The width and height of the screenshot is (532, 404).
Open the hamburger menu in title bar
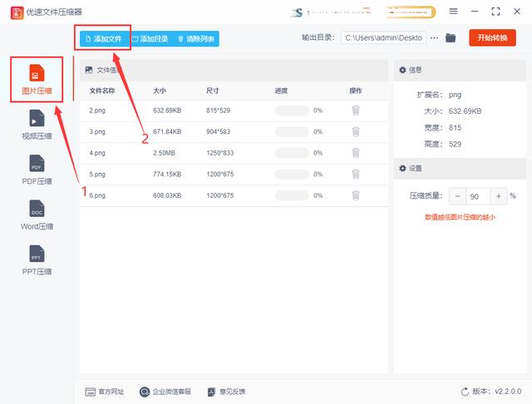pos(453,11)
